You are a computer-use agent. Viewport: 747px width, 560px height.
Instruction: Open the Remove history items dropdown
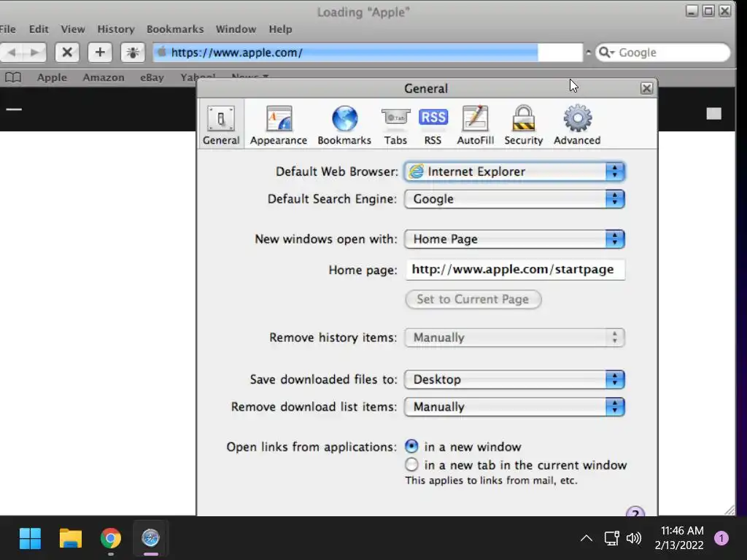pyautogui.click(x=514, y=338)
